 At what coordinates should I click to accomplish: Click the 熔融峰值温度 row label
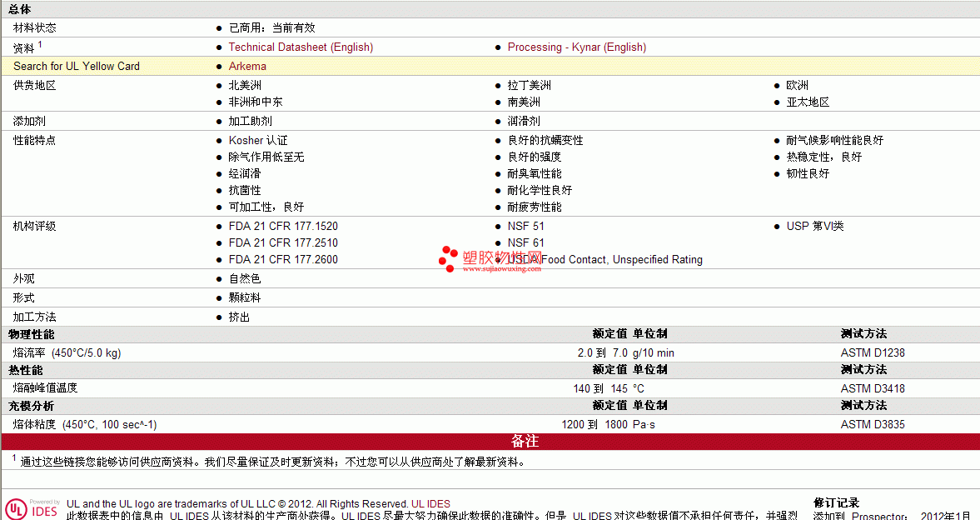pyautogui.click(x=45, y=388)
